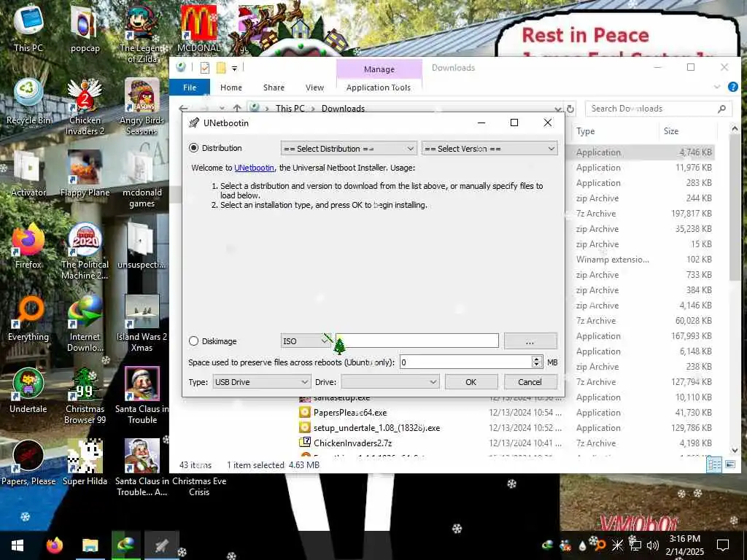Select ChickenInvaders2.7z in the file list
This screenshot has height=560, width=747.
(x=352, y=443)
